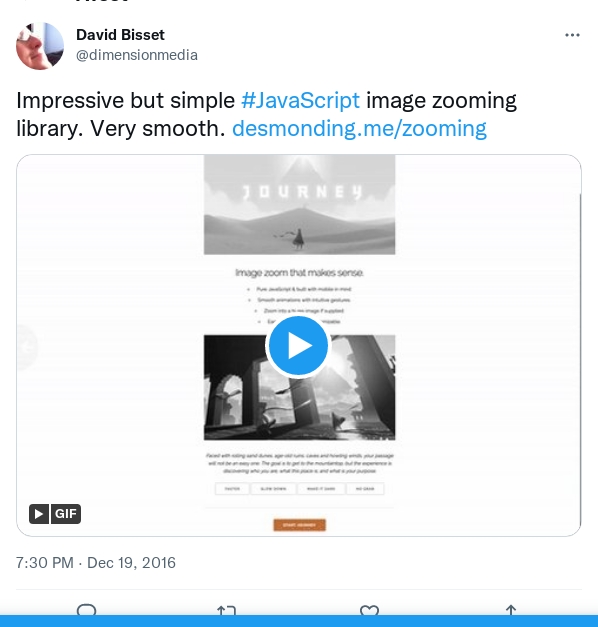598x627 pixels.
Task: Click the 7:30 PM Dec 19, 2016 timestamp
Action: [96, 563]
